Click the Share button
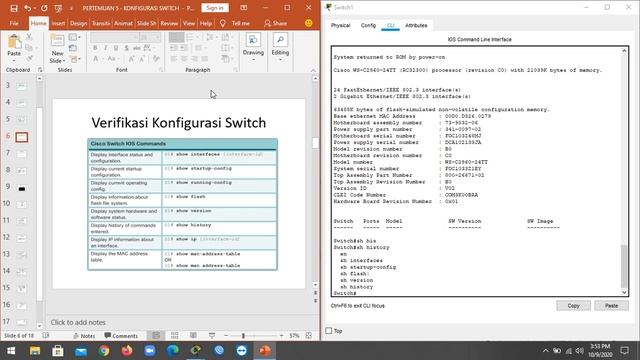640x360 pixels. (276, 23)
